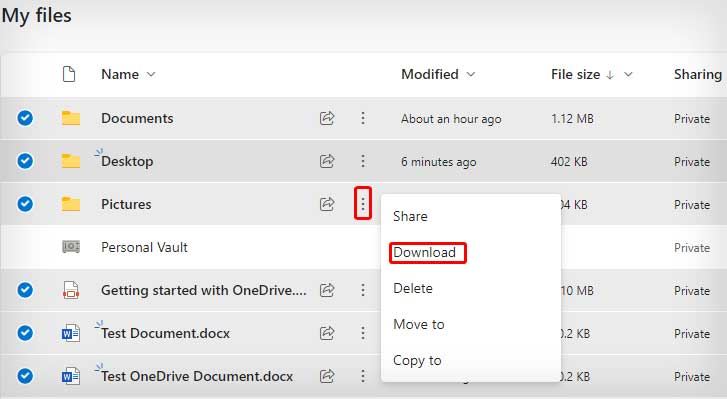Open the Pictures folder name link

(126, 204)
